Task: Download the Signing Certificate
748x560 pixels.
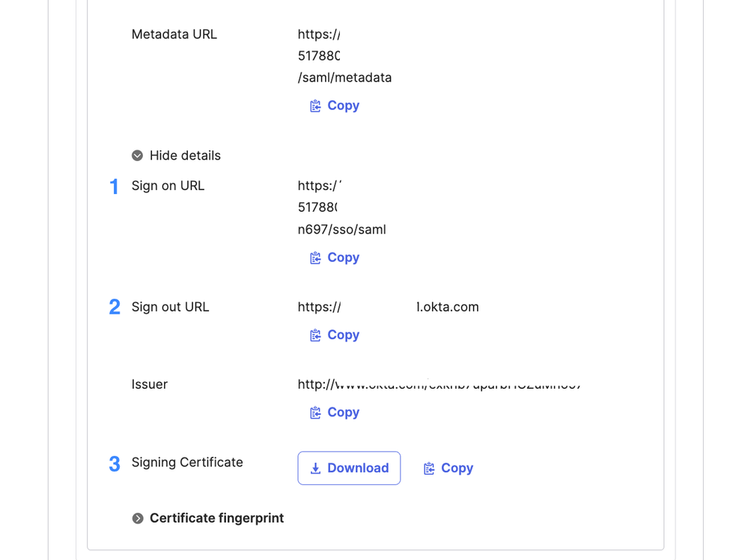Action: [x=349, y=468]
